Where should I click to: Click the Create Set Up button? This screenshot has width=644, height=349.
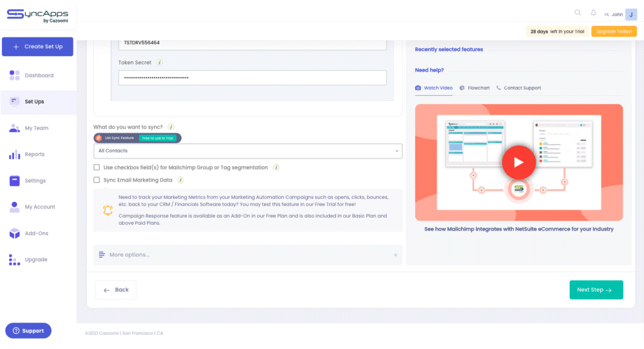[x=37, y=46]
